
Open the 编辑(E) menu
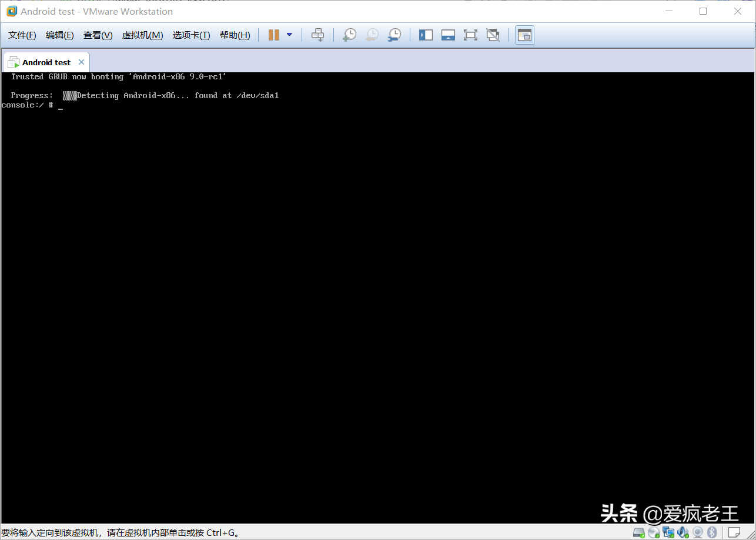tap(60, 35)
